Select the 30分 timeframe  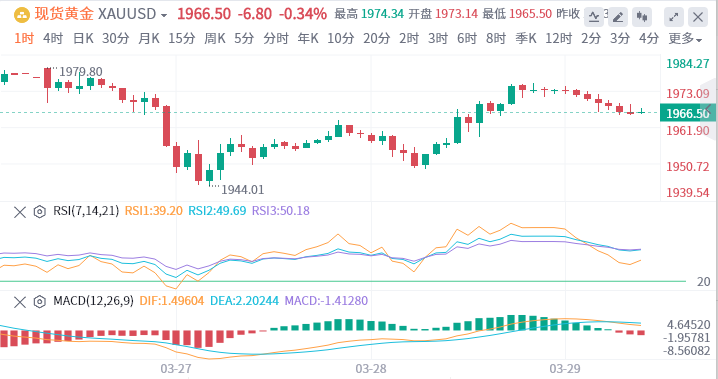click(115, 39)
